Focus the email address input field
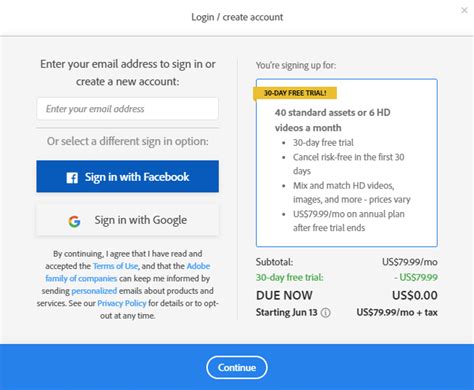Screen dimensions: 474x390 [x=128, y=109]
